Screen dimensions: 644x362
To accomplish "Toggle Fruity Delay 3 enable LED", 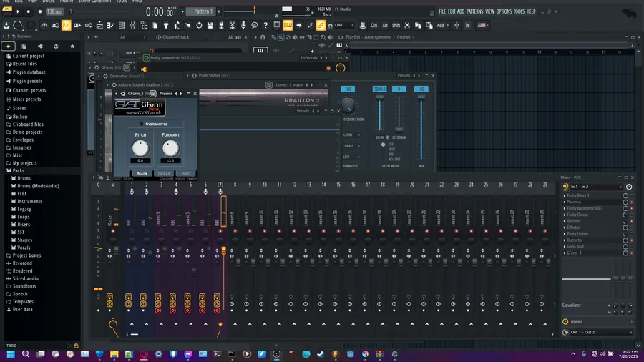I will (x=632, y=196).
